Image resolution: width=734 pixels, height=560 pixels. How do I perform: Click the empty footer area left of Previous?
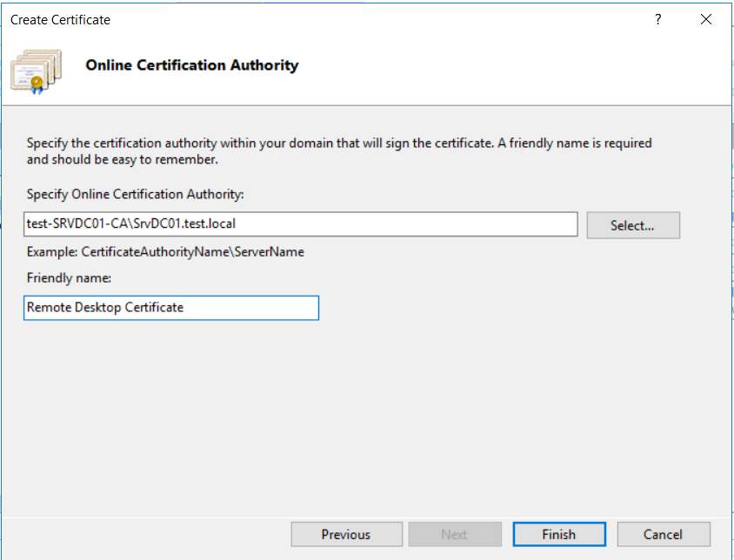coord(145,534)
